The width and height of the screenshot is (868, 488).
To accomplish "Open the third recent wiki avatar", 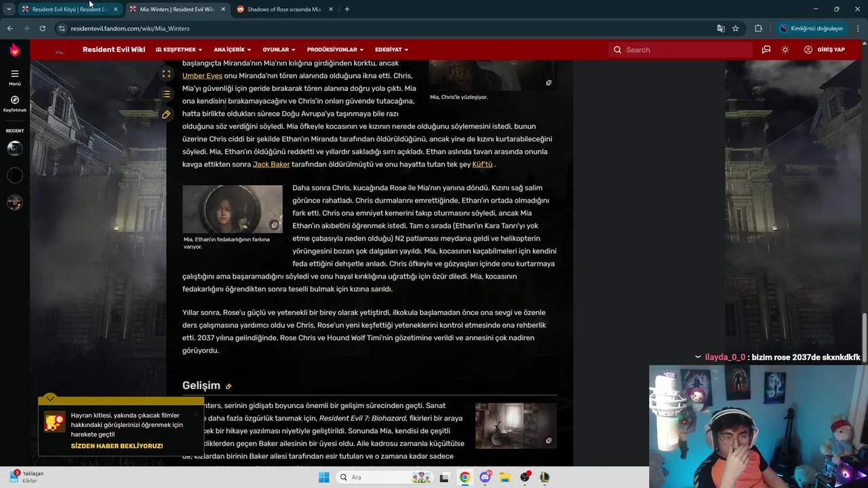I will pos(15,202).
